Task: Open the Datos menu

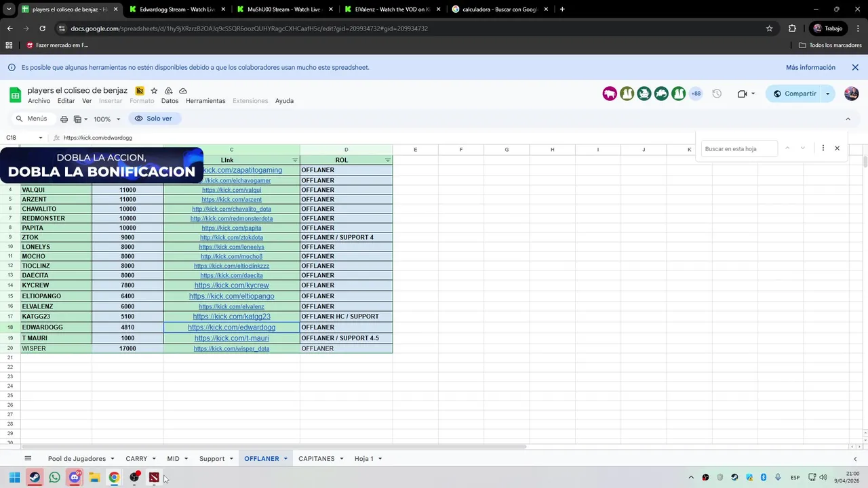Action: click(170, 101)
